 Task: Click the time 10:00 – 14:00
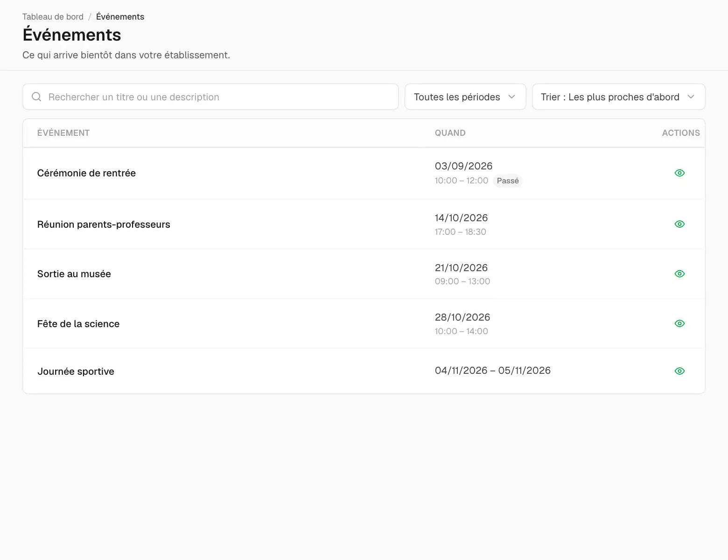pos(462,331)
